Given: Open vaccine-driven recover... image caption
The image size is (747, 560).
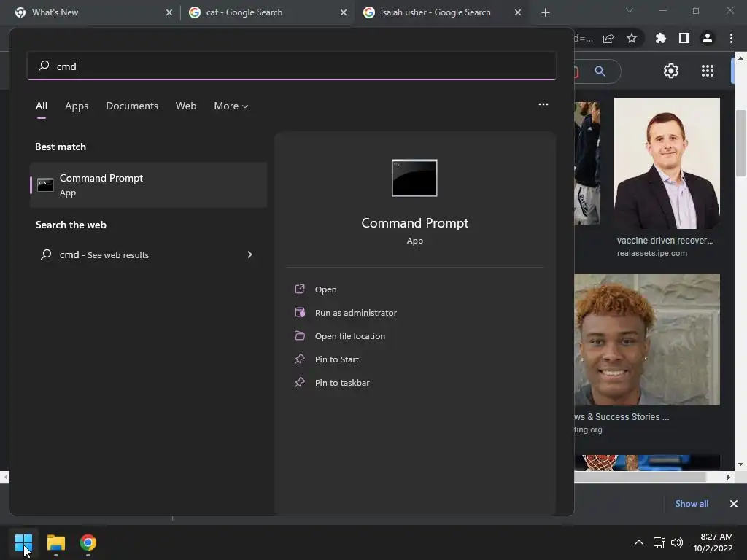Looking at the screenshot, I should click(665, 241).
